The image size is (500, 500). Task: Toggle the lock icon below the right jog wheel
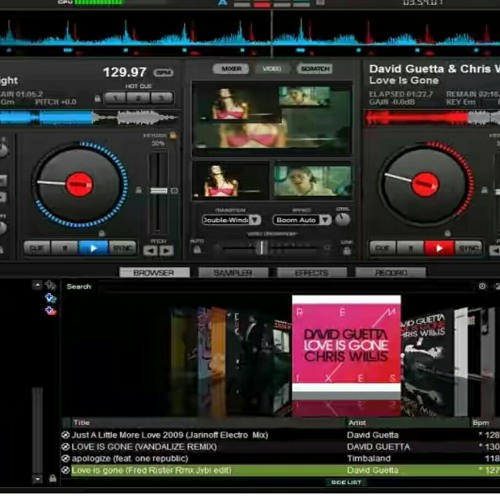click(x=448, y=233)
